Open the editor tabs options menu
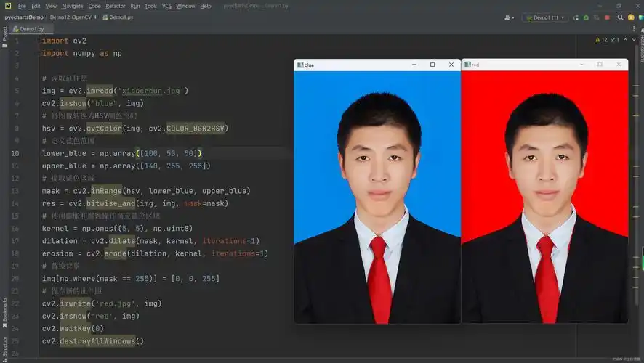Image resolution: width=644 pixels, height=363 pixels. coord(634,29)
